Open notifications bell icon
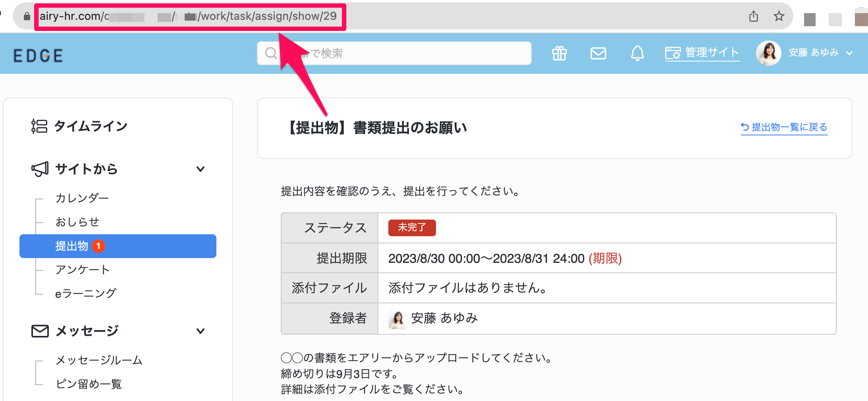Screen dimensions: 868x401 coord(637,53)
